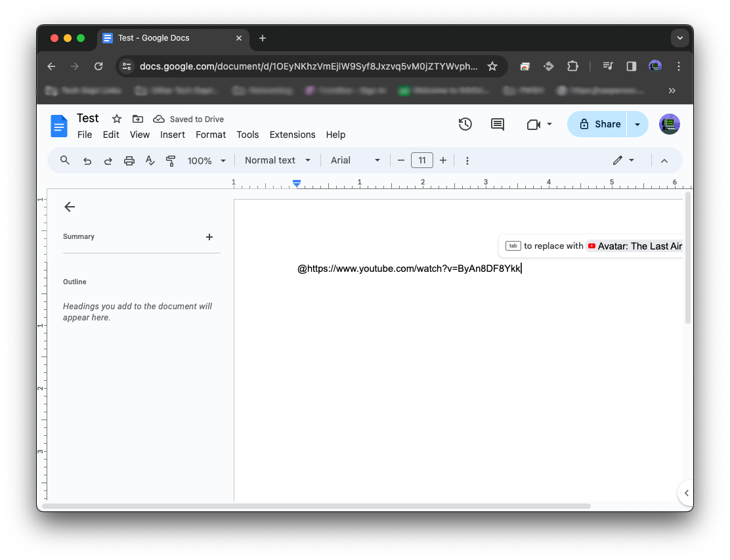Click the Print icon in the toolbar
The width and height of the screenshot is (730, 560).
[x=129, y=160]
